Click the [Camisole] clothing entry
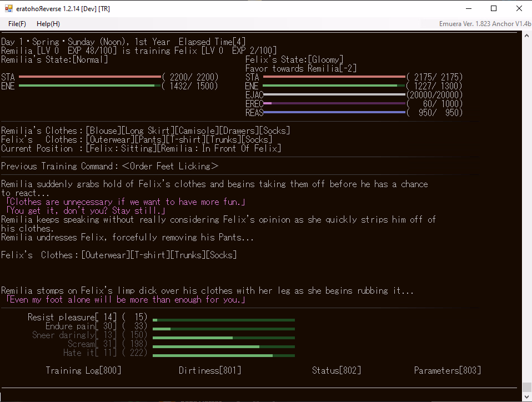The width and height of the screenshot is (532, 402). tap(197, 130)
